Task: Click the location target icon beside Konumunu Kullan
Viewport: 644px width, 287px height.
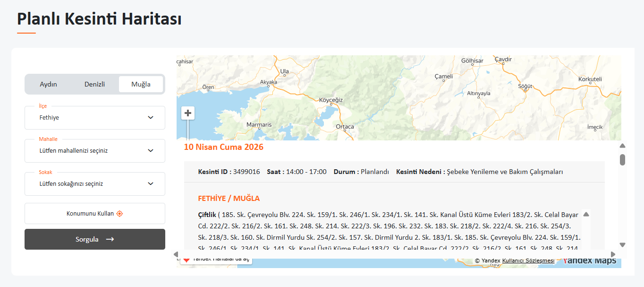Action: point(119,214)
